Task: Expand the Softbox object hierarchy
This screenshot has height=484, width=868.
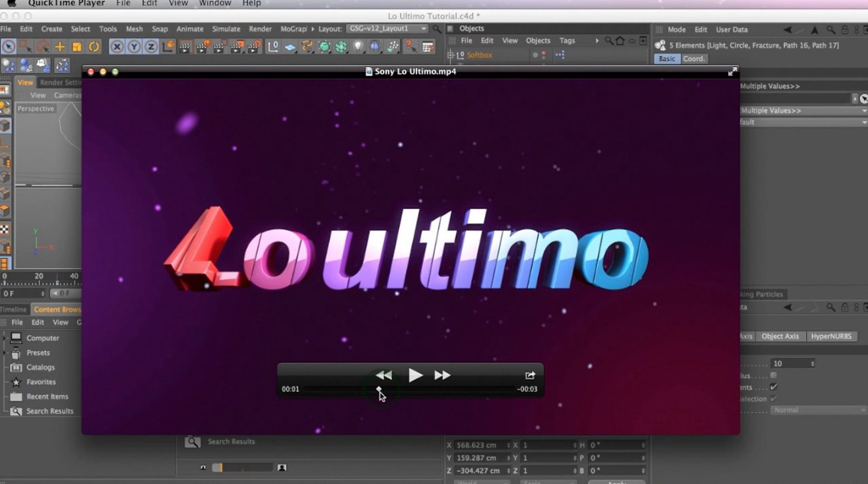Action: pyautogui.click(x=451, y=55)
